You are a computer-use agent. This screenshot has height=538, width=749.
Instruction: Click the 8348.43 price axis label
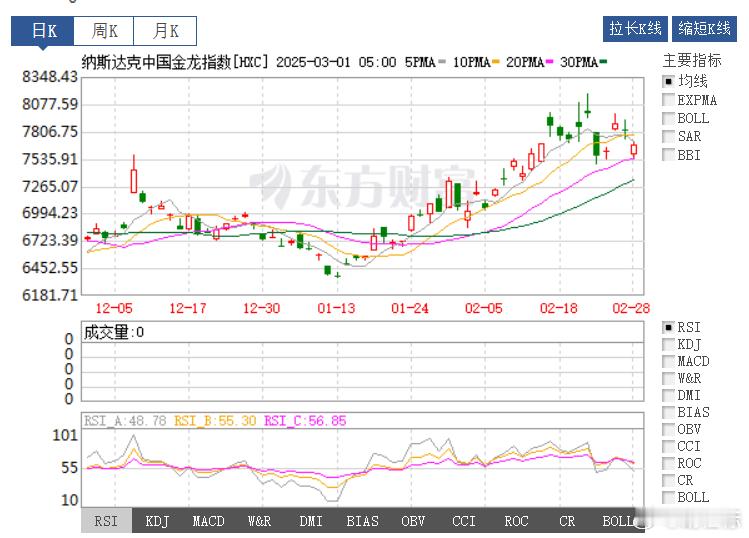pyautogui.click(x=50, y=76)
